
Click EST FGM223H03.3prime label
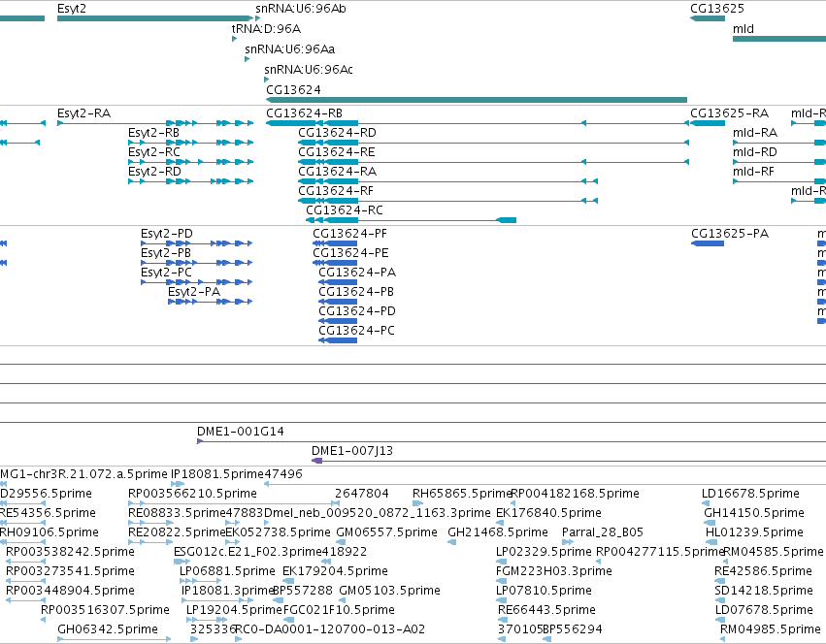553,571
